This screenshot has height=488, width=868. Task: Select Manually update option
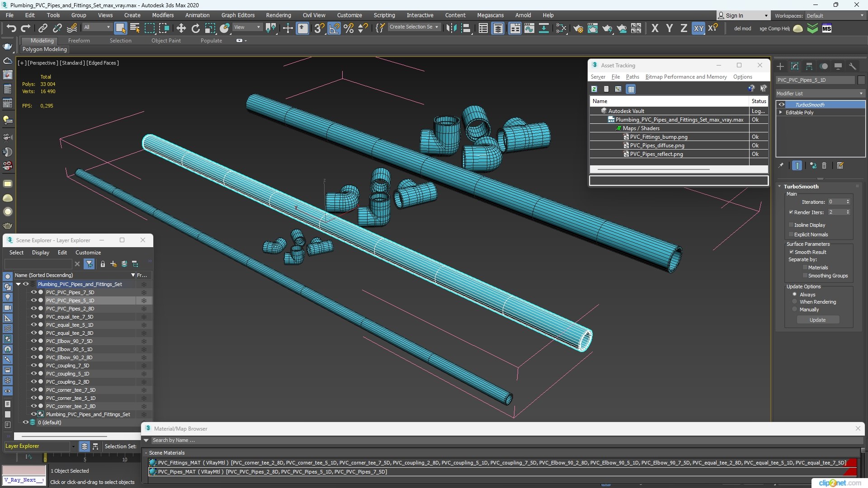tap(794, 310)
